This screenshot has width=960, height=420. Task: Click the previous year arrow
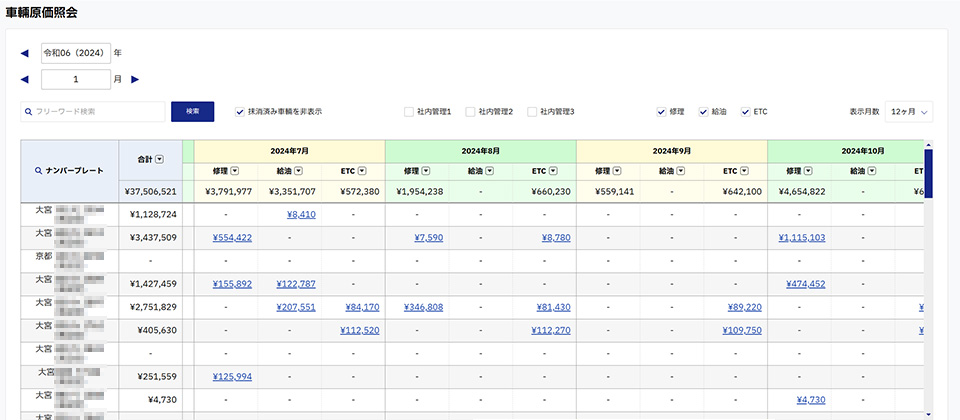pos(24,53)
